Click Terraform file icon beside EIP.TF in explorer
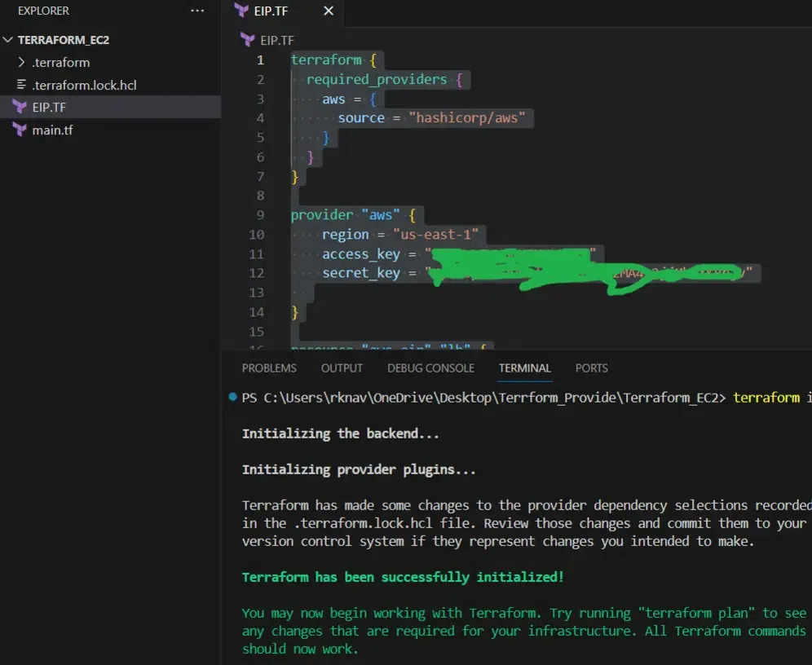The image size is (812, 665). pos(20,107)
